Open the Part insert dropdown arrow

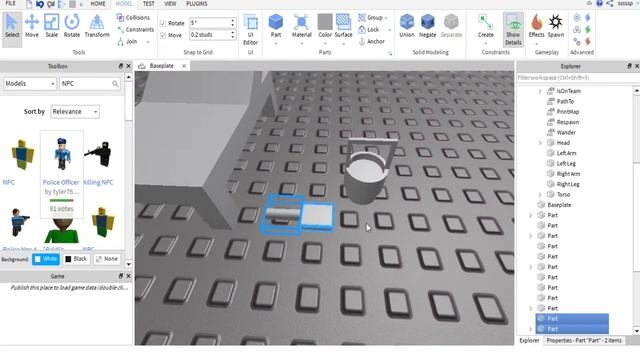click(276, 43)
